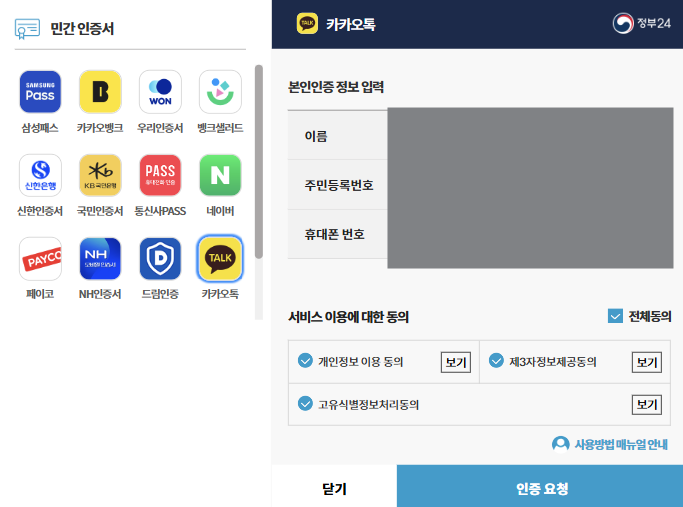The image size is (683, 507).
Task: Select the Samsung Pass certificate icon
Action: tap(40, 92)
